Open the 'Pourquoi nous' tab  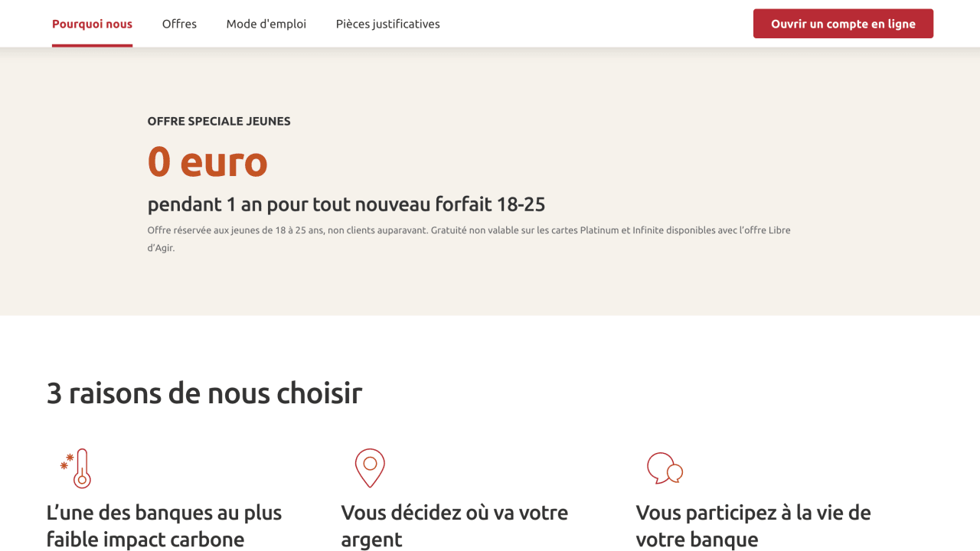[92, 24]
